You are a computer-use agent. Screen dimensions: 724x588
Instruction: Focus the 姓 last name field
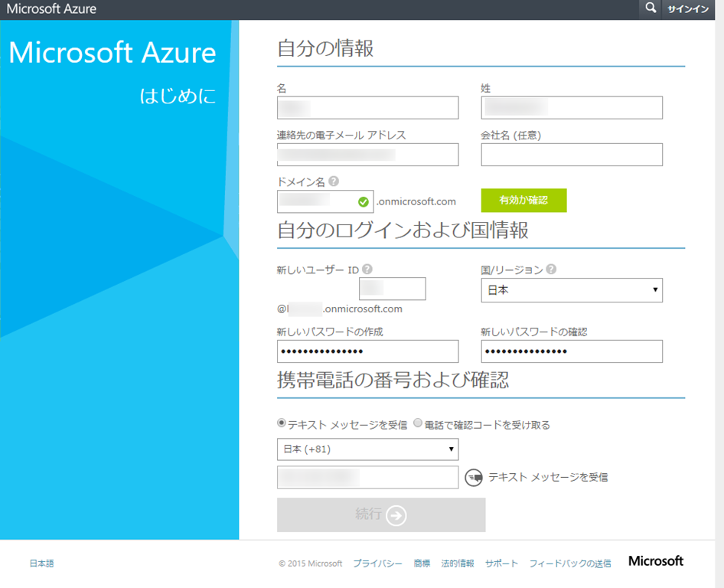pyautogui.click(x=572, y=108)
